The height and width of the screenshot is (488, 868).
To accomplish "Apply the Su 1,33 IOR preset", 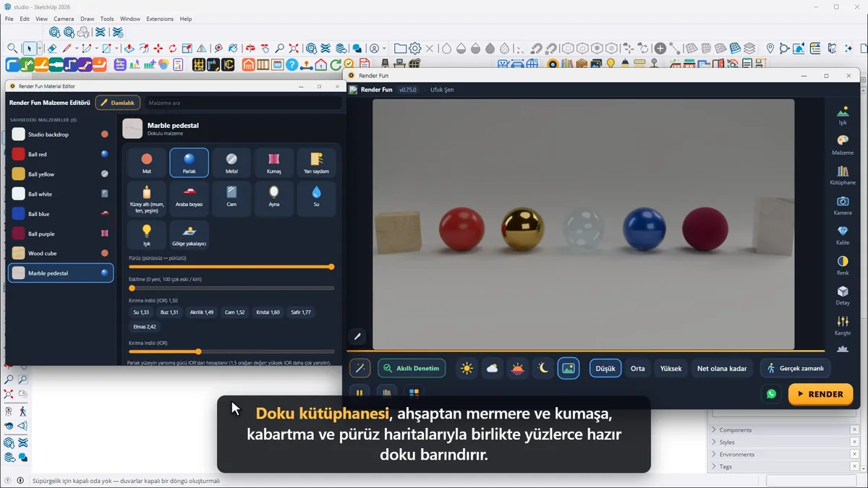I will pos(141,312).
